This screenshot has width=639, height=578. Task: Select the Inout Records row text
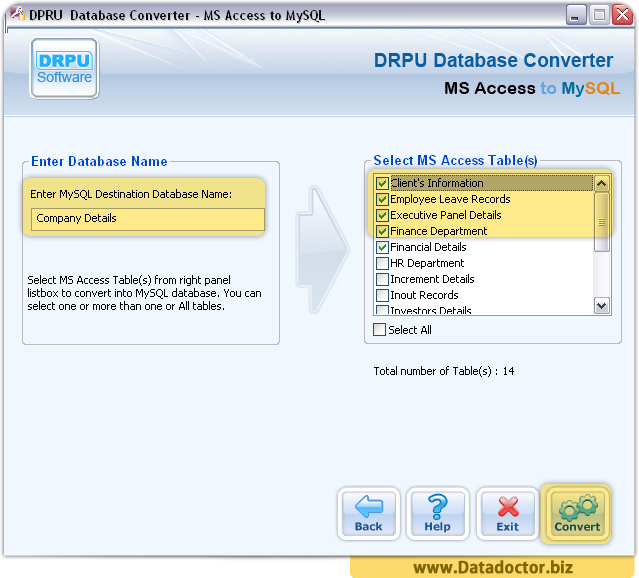(424, 295)
